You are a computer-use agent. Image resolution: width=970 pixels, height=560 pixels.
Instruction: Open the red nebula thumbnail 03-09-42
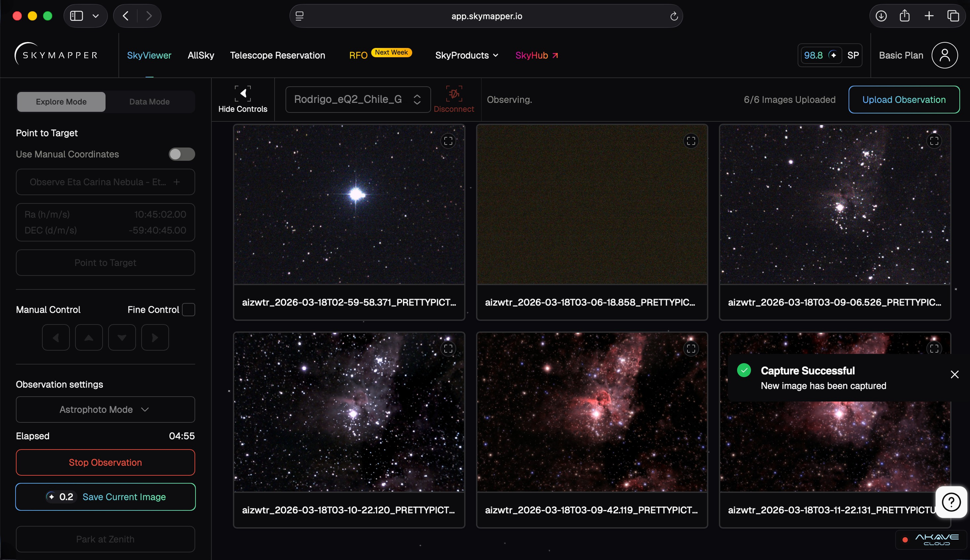[x=591, y=412]
